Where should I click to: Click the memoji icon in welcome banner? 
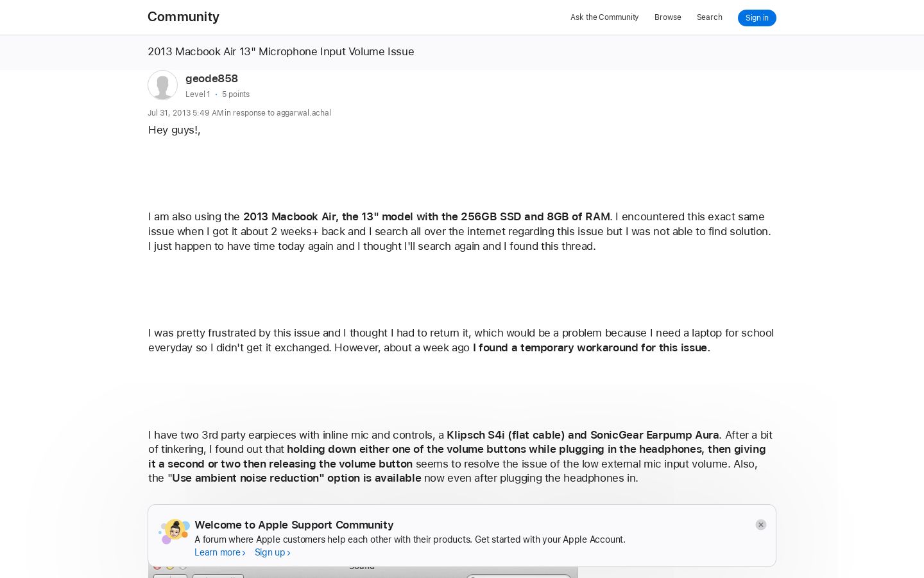point(174,531)
